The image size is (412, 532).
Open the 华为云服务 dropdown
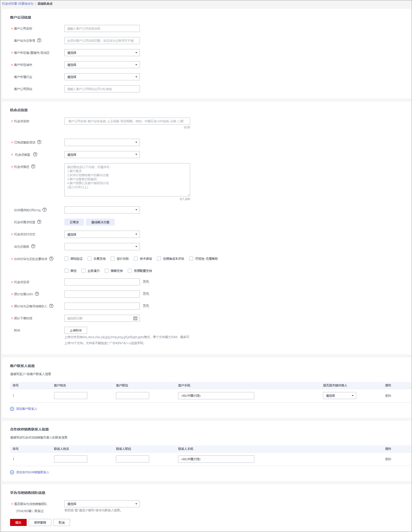point(102,246)
